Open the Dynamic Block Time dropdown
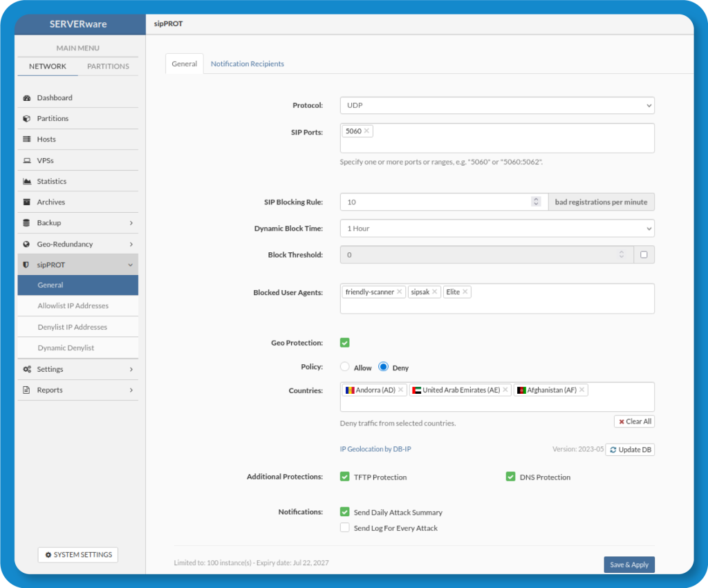Image resolution: width=708 pixels, height=588 pixels. [496, 229]
